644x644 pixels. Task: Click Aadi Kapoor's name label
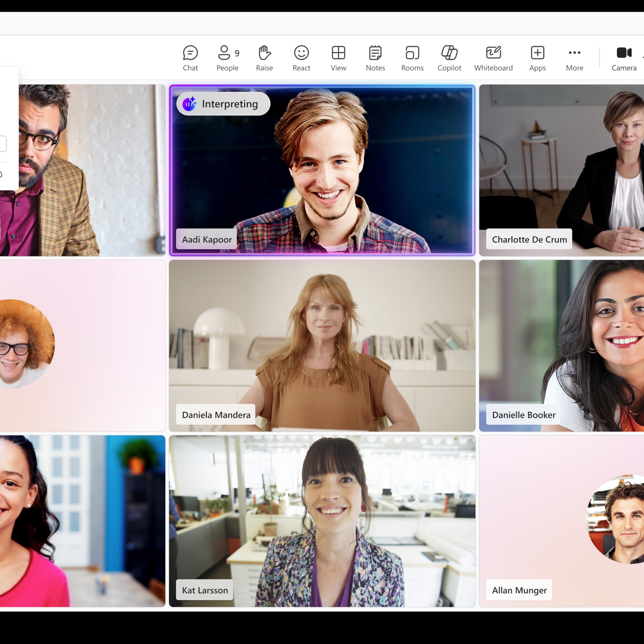(x=206, y=239)
